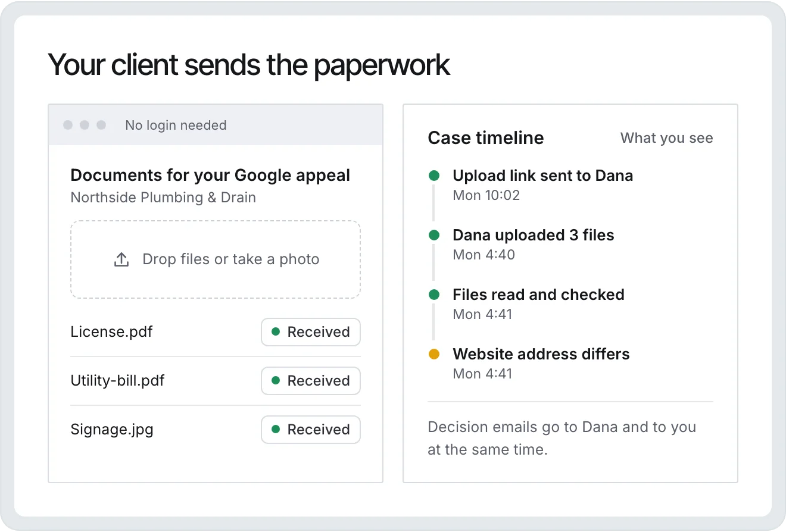The width and height of the screenshot is (786, 532).
Task: Click the 'Mon 10:02' timestamp
Action: coord(486,195)
